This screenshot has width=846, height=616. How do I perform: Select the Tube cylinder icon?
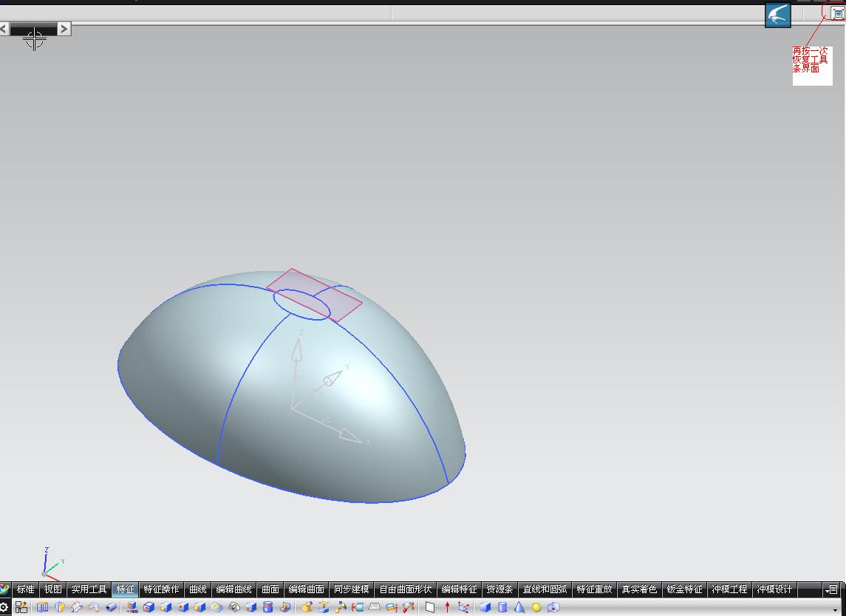111,607
